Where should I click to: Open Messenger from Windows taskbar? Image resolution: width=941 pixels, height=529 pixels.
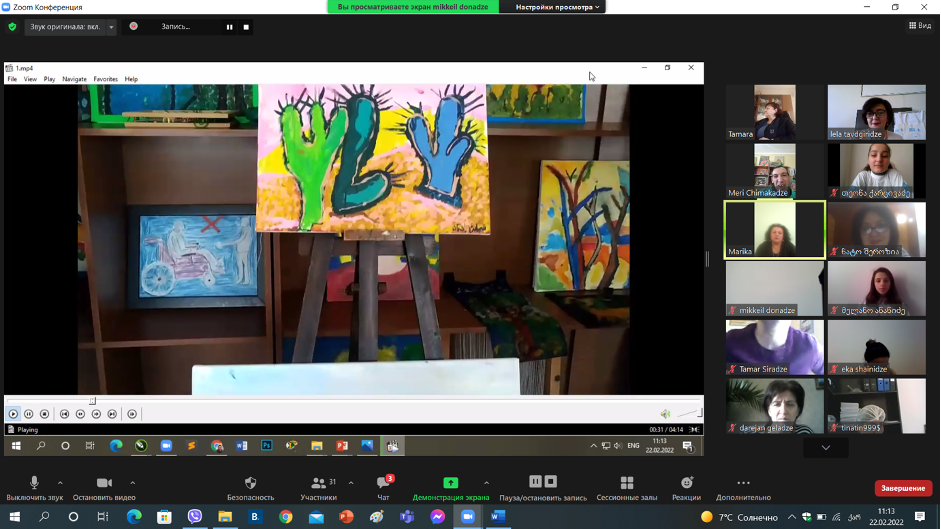click(437, 517)
